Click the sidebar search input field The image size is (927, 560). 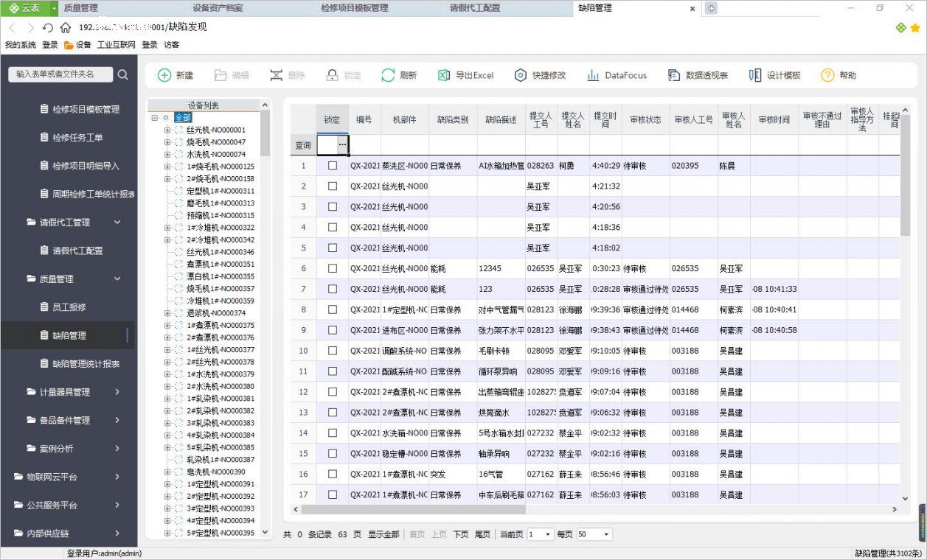pos(60,74)
